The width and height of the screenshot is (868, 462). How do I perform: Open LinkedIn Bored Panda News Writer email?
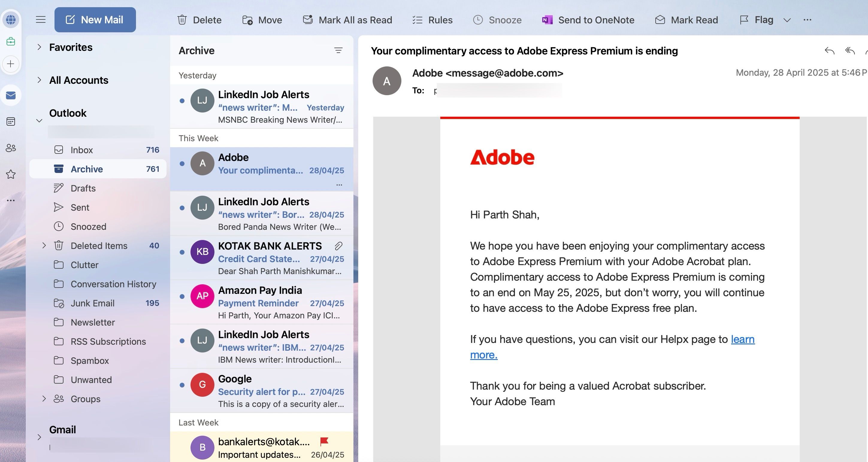(262, 213)
